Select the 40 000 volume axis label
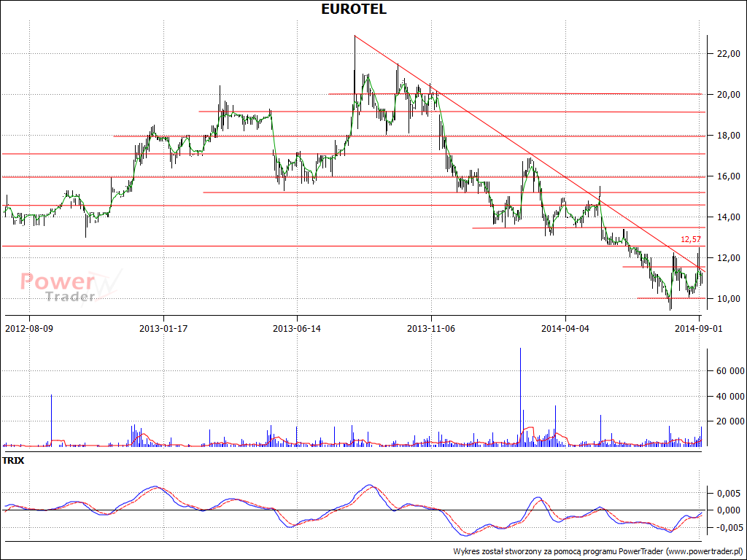This screenshot has height=560, width=747. [730, 397]
